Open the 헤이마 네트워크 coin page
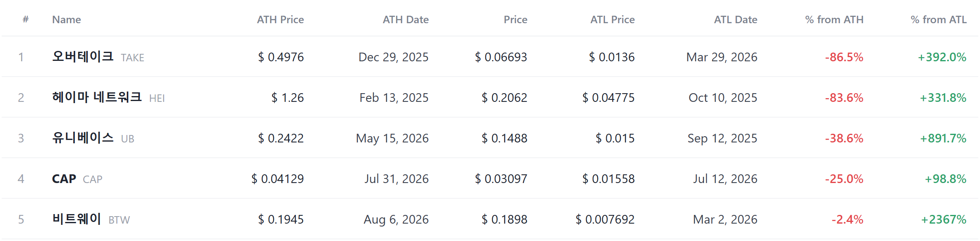Screen dimensions: 980x241 [97, 97]
